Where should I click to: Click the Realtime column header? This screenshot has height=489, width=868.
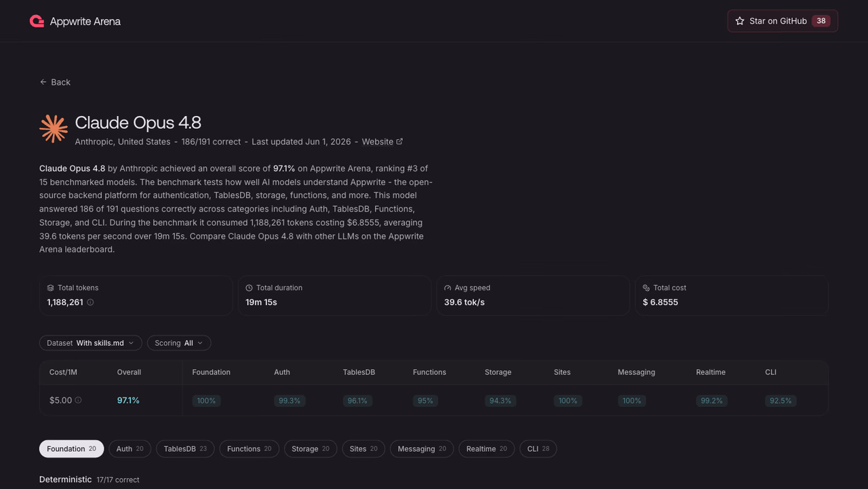(711, 372)
